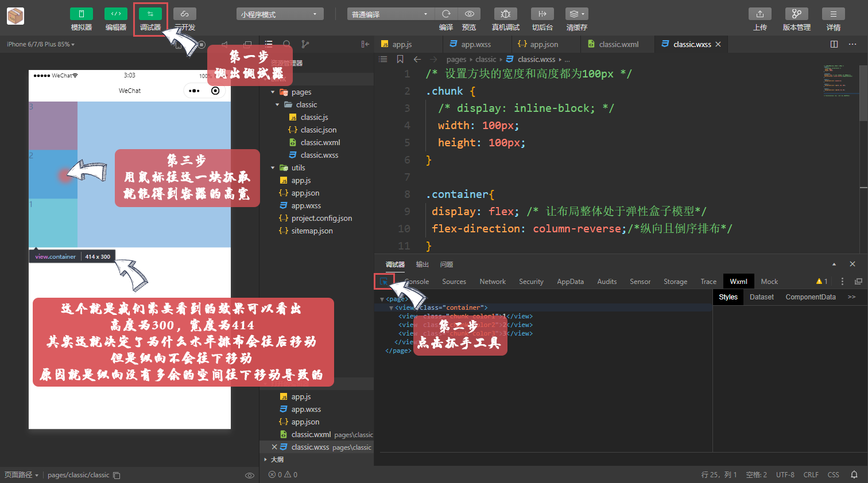
Task: Switch to the app.js editor tab
Action: (x=402, y=44)
